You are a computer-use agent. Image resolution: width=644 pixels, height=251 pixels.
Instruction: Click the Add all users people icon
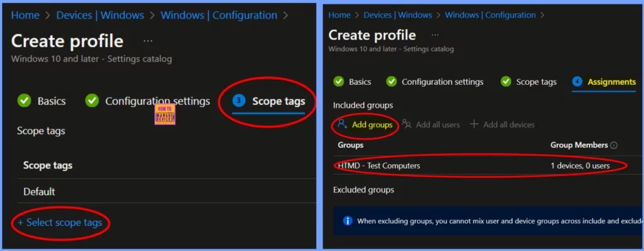point(407,124)
